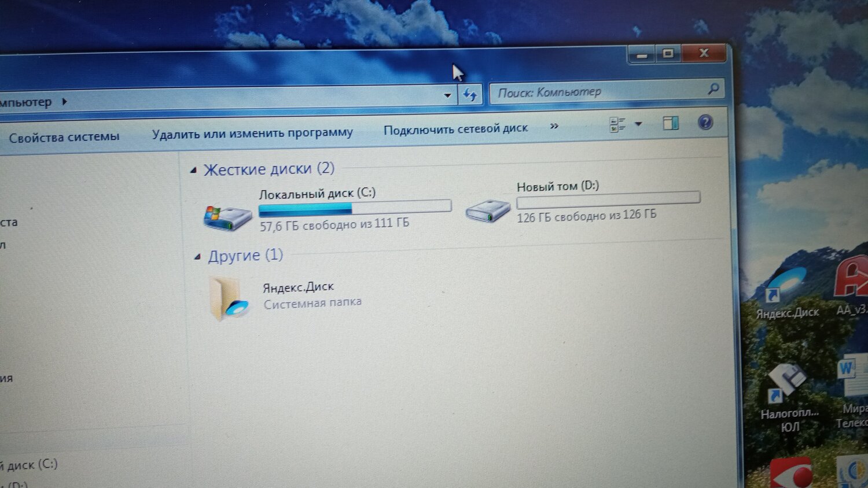Viewport: 868px width, 488px height.
Task: Collapse the Жесткие диски group
Action: [x=194, y=170]
